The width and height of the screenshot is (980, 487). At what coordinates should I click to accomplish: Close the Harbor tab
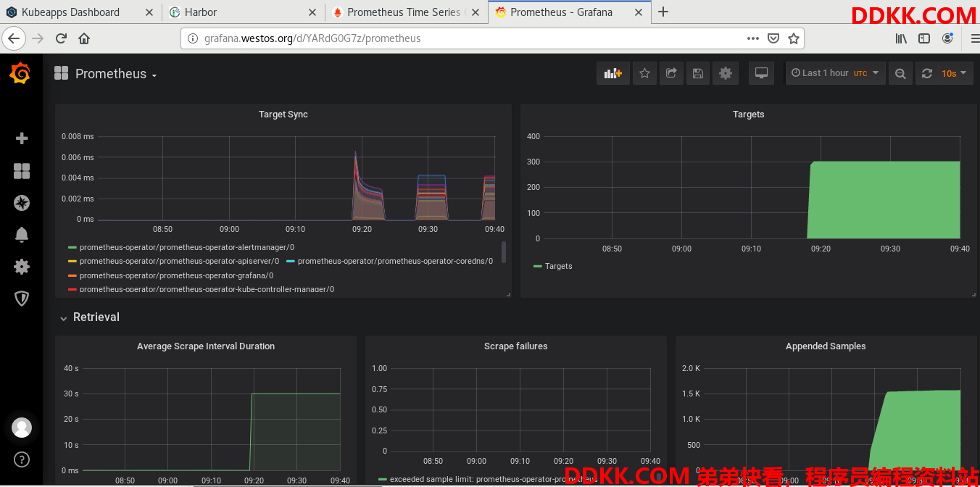coord(312,12)
